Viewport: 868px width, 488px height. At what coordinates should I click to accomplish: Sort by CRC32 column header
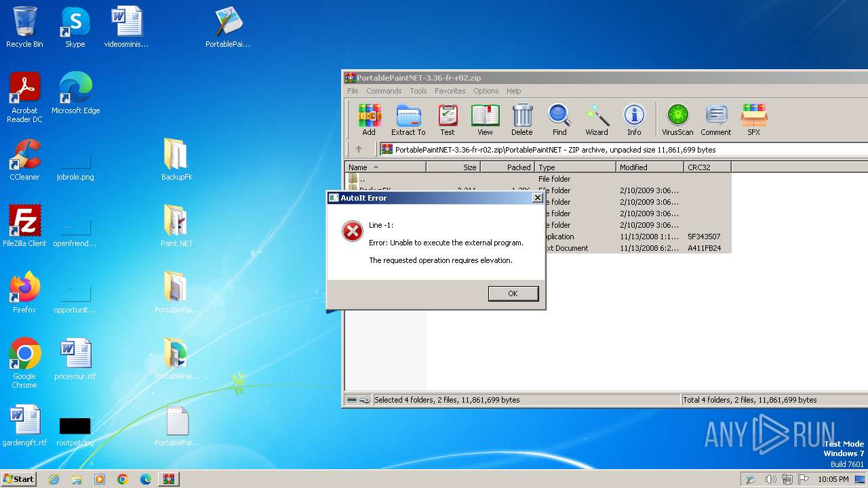tap(707, 167)
